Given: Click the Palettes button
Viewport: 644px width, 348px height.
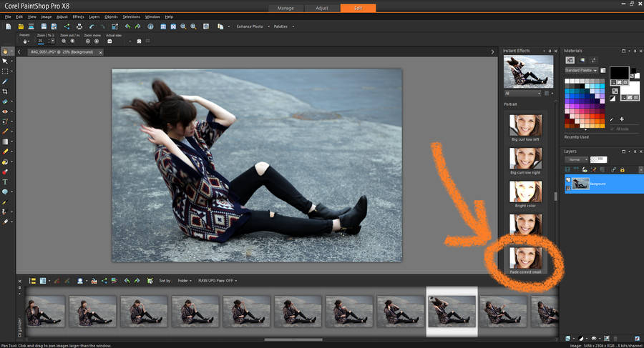Looking at the screenshot, I should pos(282,26).
